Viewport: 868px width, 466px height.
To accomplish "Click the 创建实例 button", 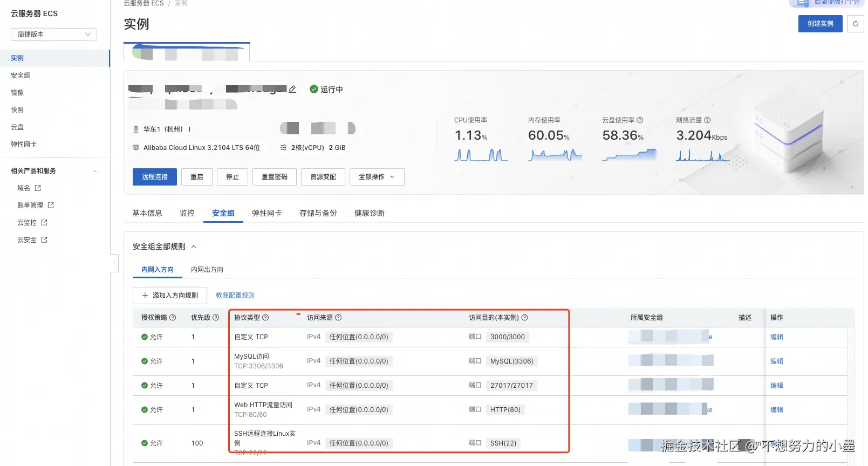I will click(x=821, y=24).
